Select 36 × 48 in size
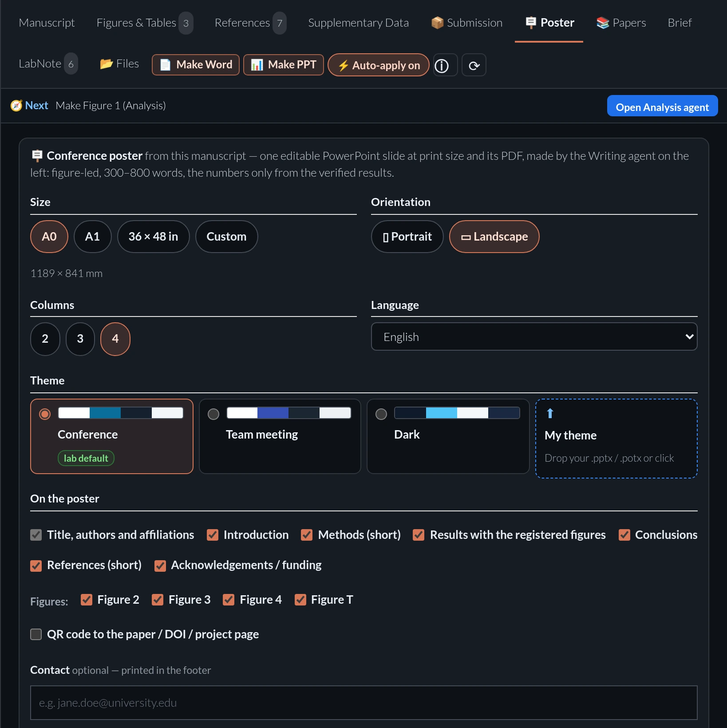 coord(153,237)
